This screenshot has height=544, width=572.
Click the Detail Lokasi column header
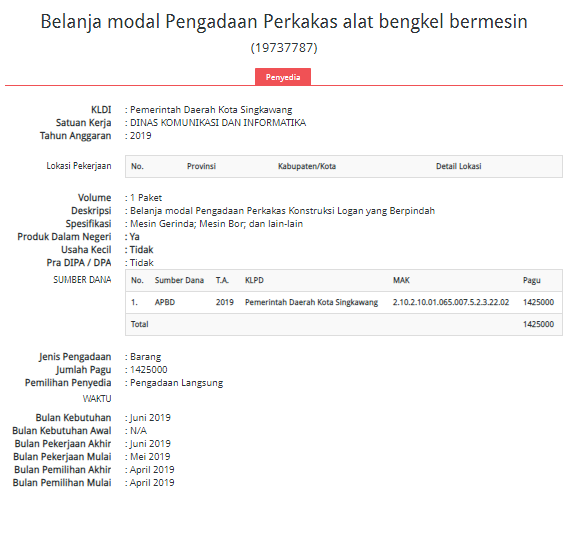point(459,166)
